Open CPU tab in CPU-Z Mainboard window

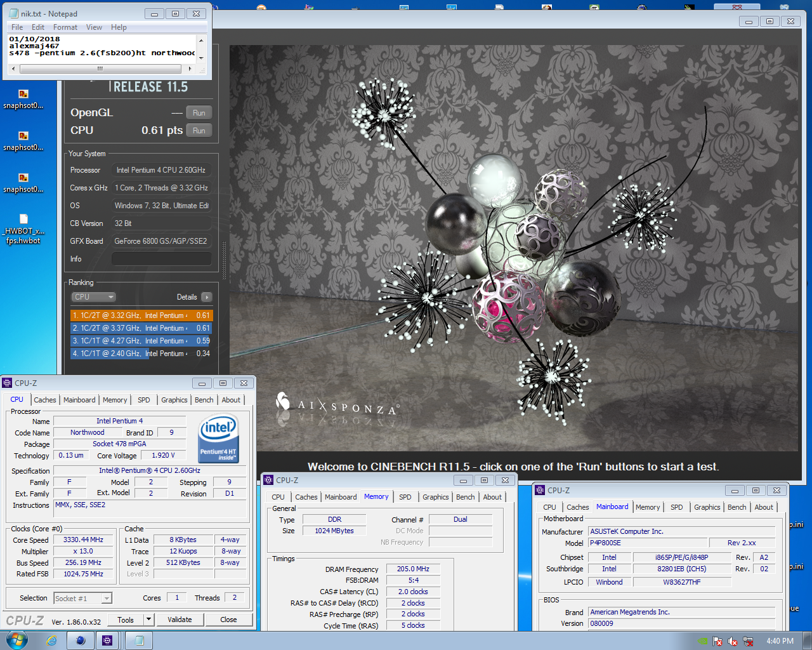[x=549, y=507]
